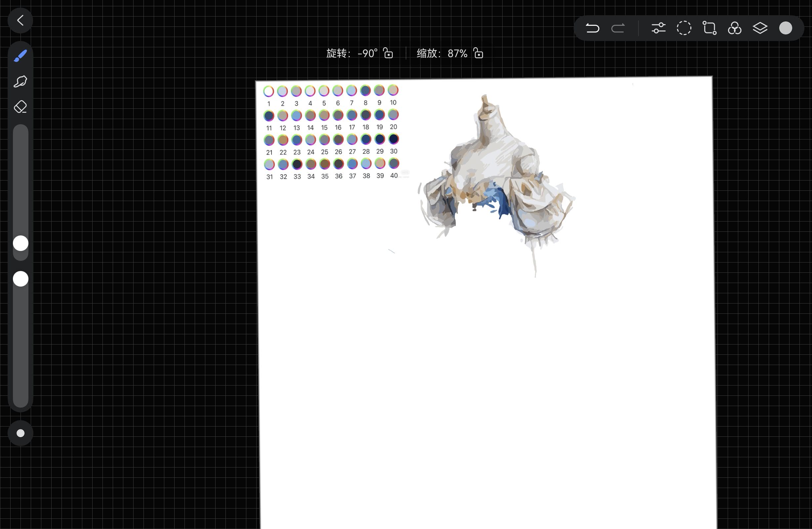Pick color swatch number 5

click(x=324, y=91)
